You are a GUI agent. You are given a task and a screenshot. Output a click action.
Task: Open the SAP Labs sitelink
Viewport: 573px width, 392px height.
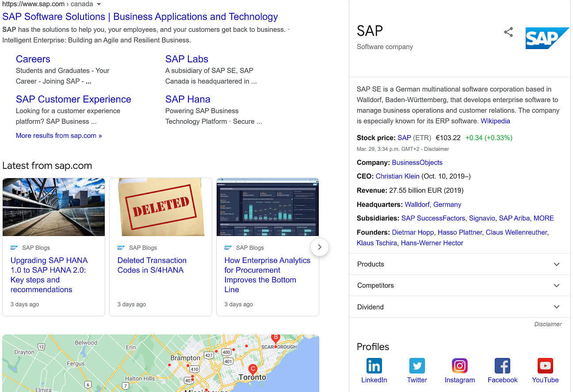click(x=187, y=59)
